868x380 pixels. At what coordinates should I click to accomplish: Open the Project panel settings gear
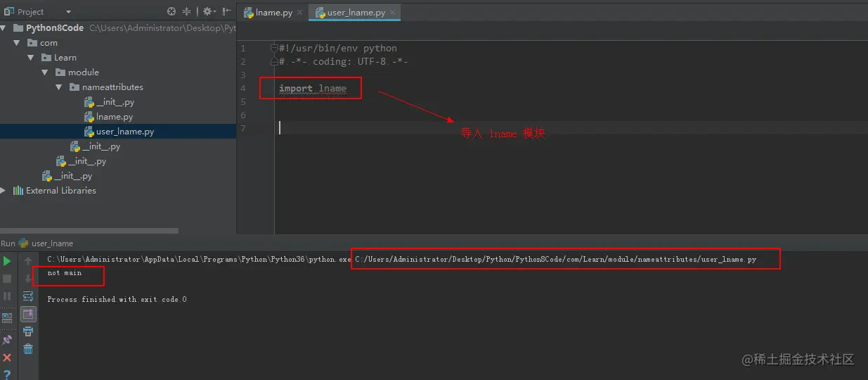point(209,11)
